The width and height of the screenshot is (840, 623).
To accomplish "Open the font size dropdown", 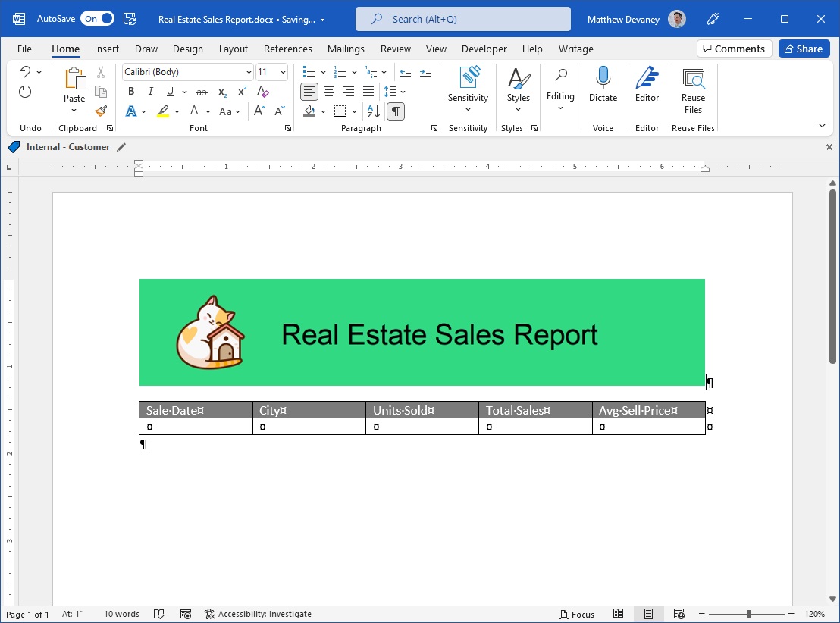I will pos(284,71).
